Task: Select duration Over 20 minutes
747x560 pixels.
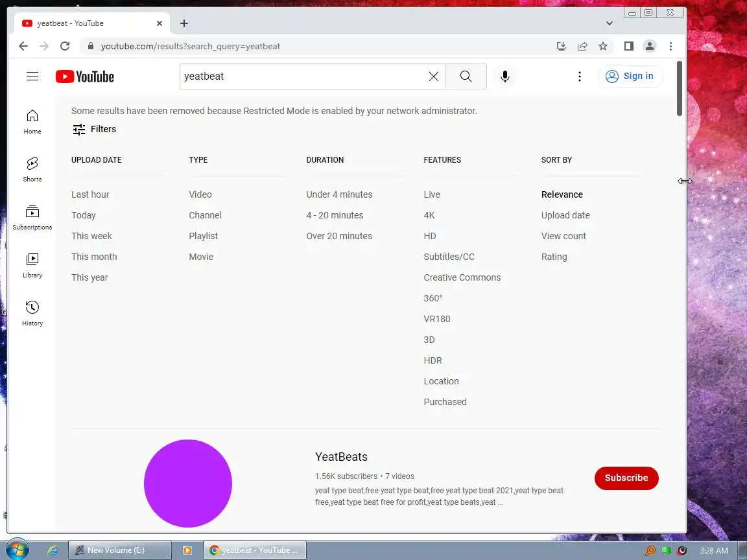Action: (338, 236)
